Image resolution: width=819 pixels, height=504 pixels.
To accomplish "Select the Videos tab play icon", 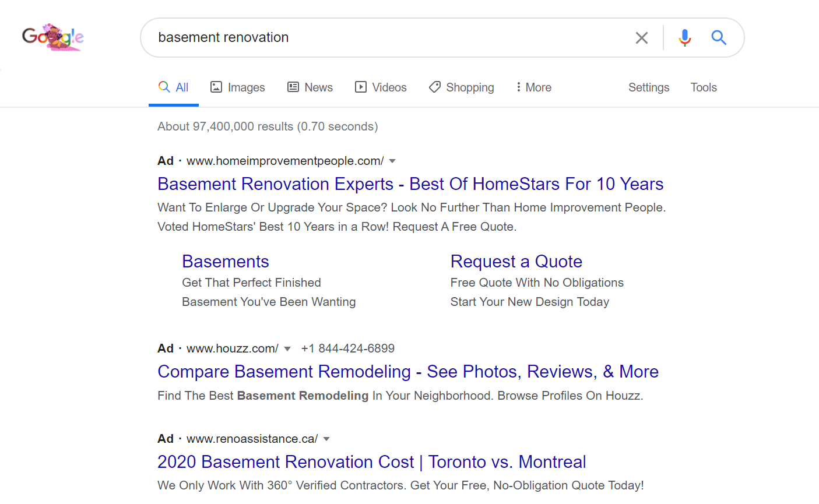I will coord(361,87).
